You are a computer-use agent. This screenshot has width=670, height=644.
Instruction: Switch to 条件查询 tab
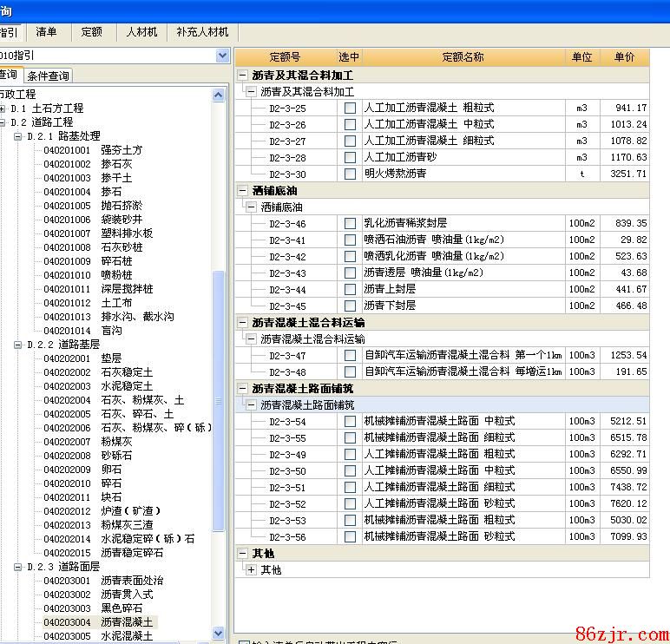[48, 76]
